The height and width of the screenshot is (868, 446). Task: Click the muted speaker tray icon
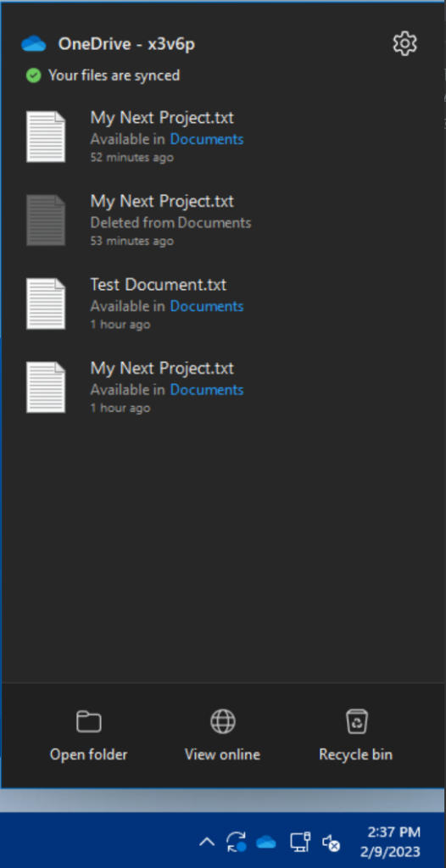331,843
